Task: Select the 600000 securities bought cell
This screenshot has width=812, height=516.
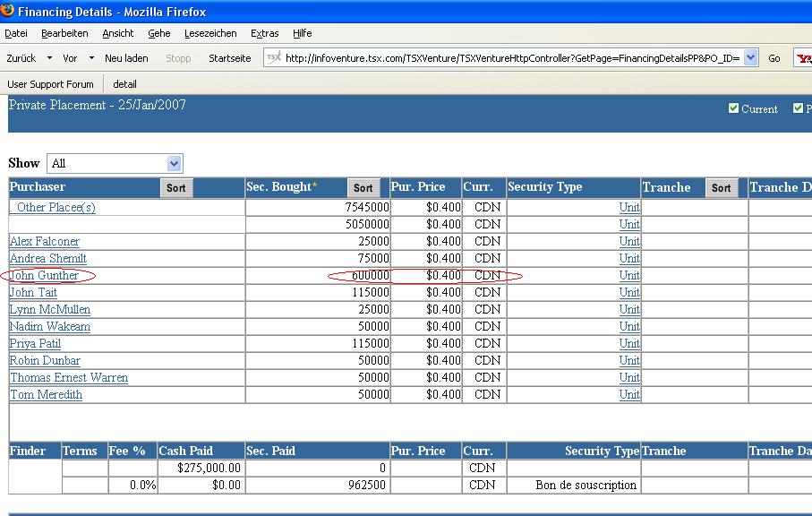Action: coord(318,276)
